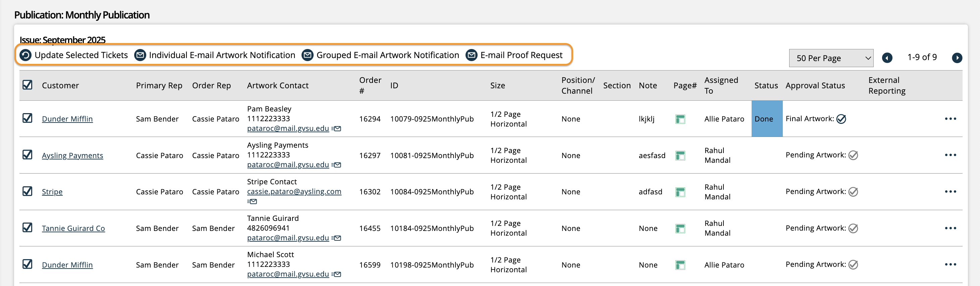Open the Stripe customer link
This screenshot has width=980, height=286.
pos(52,192)
